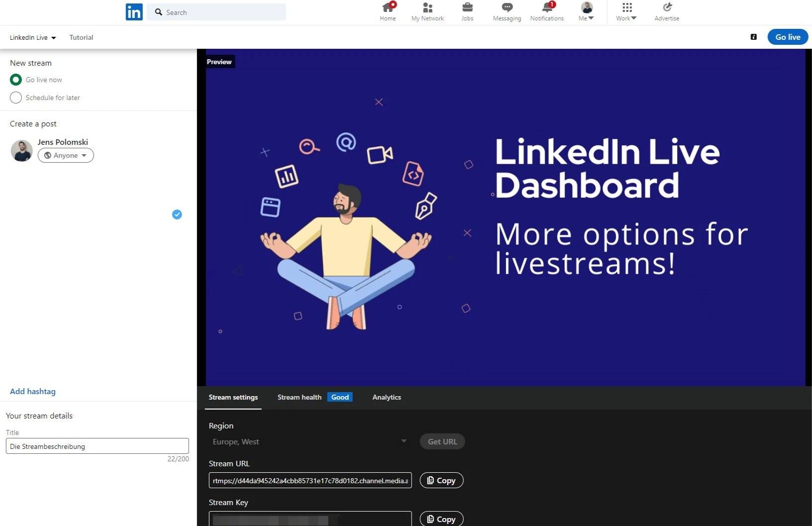The width and height of the screenshot is (812, 526).
Task: Select the Go live now option
Action: tap(15, 80)
